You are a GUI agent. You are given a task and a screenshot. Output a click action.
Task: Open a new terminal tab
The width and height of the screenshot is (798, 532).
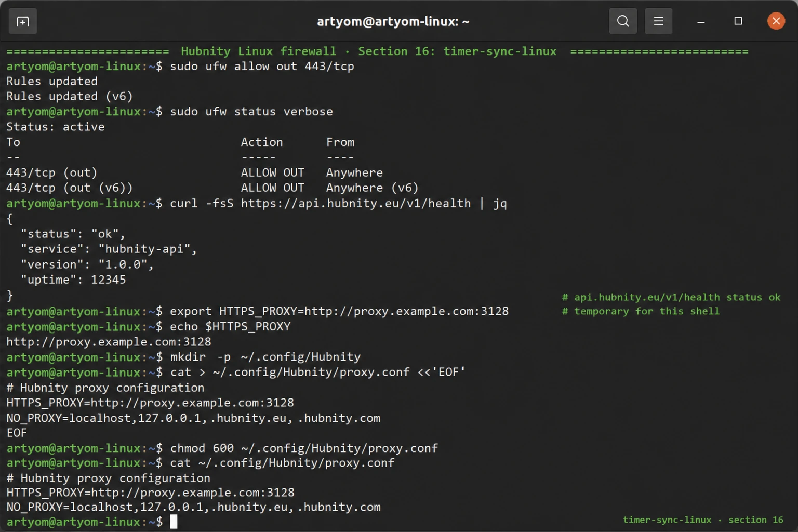[23, 21]
